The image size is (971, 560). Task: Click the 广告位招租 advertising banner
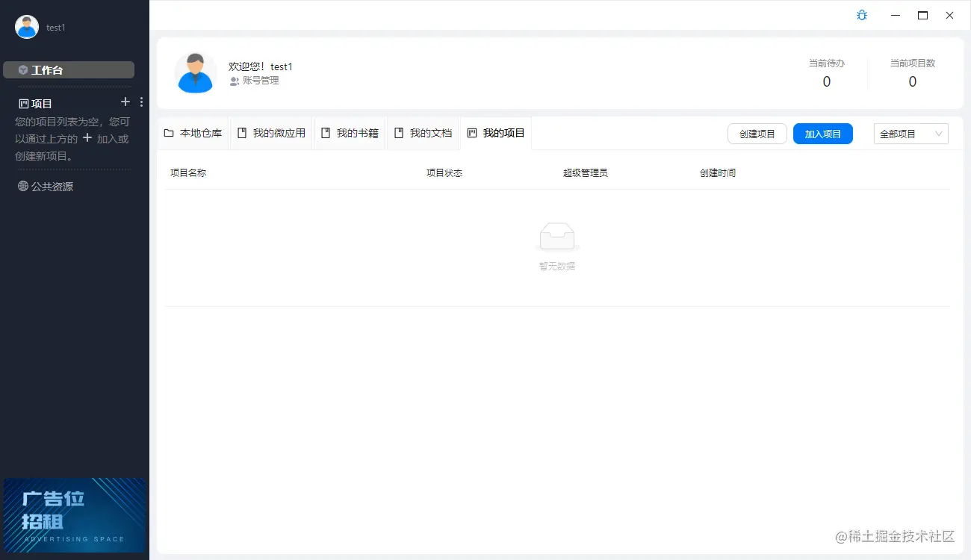coord(75,515)
